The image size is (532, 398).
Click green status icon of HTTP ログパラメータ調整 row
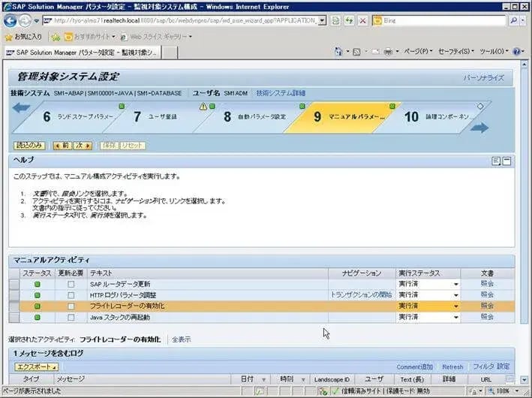click(38, 295)
